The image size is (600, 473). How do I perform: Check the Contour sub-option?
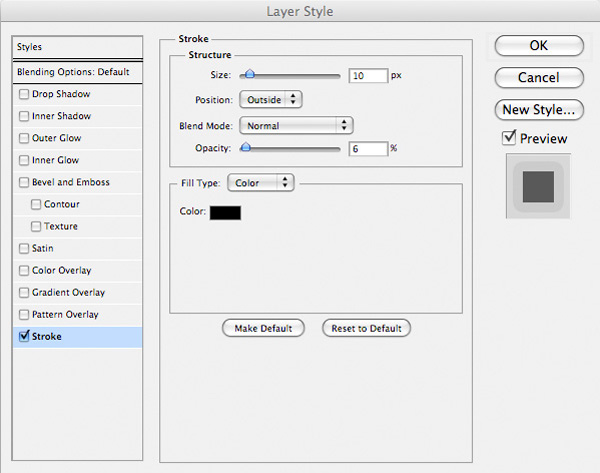[x=36, y=204]
